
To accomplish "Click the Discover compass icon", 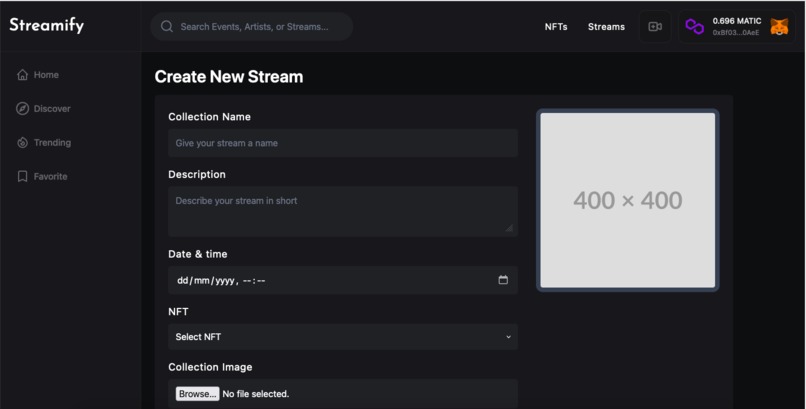I will [23, 109].
